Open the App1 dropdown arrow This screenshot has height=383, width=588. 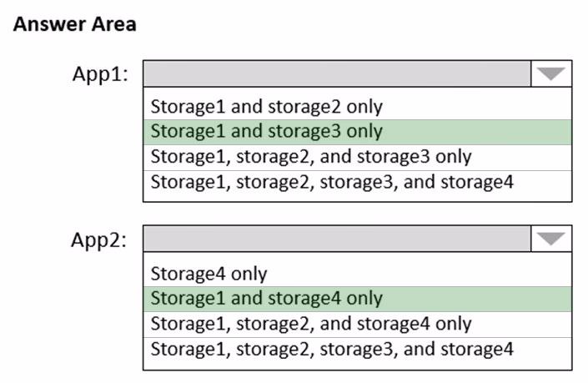[x=551, y=73]
